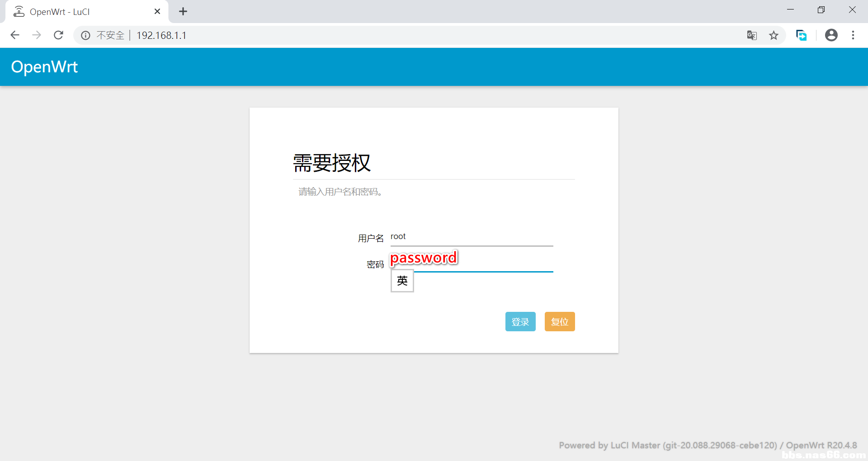
Task: Click the OpenWrt brand link in header
Action: click(44, 67)
